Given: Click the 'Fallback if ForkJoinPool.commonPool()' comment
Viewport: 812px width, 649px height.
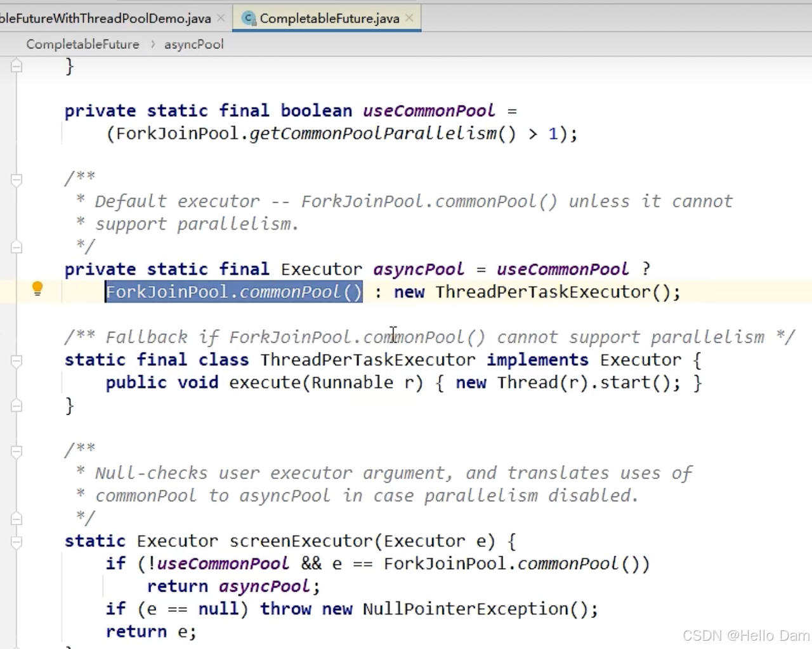Looking at the screenshot, I should tap(429, 338).
